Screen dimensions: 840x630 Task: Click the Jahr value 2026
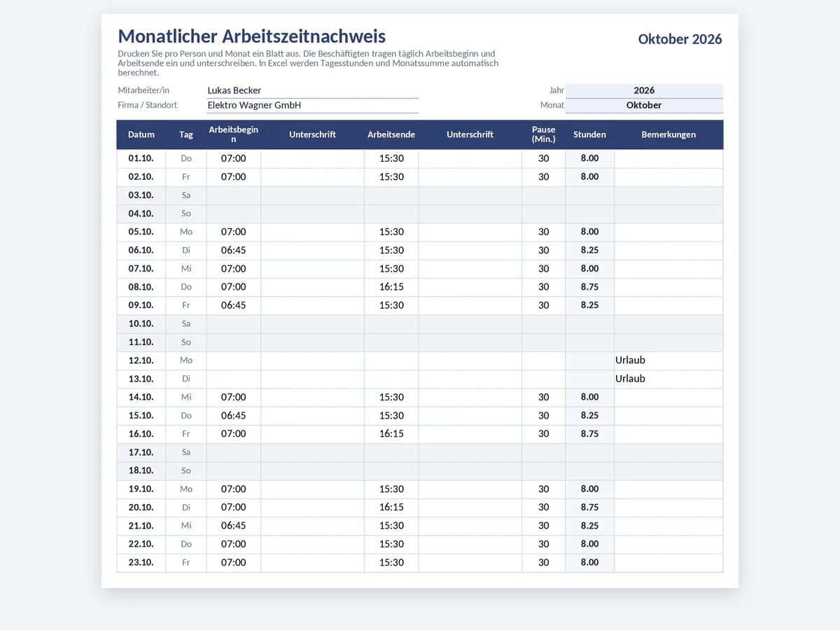click(644, 90)
